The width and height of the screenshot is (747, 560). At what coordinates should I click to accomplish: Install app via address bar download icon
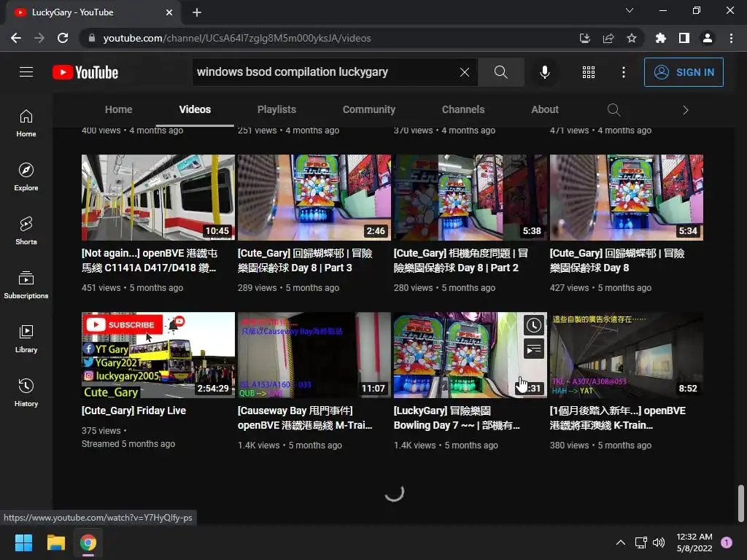585,38
